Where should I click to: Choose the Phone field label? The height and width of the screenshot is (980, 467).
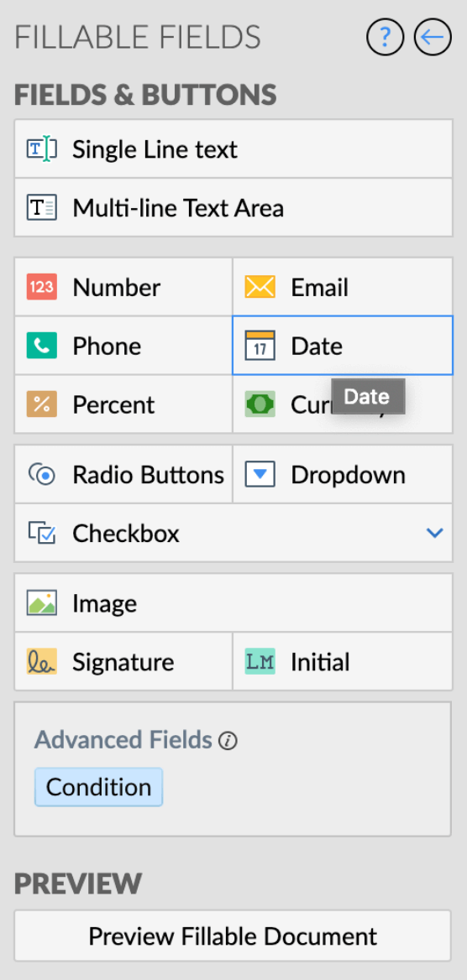click(x=107, y=346)
